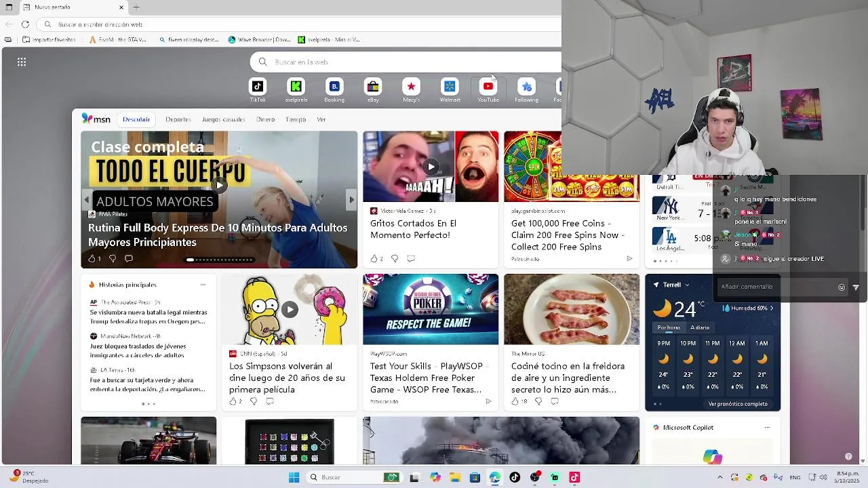
Task: Open the apps grid launcher icon
Action: pos(22,62)
